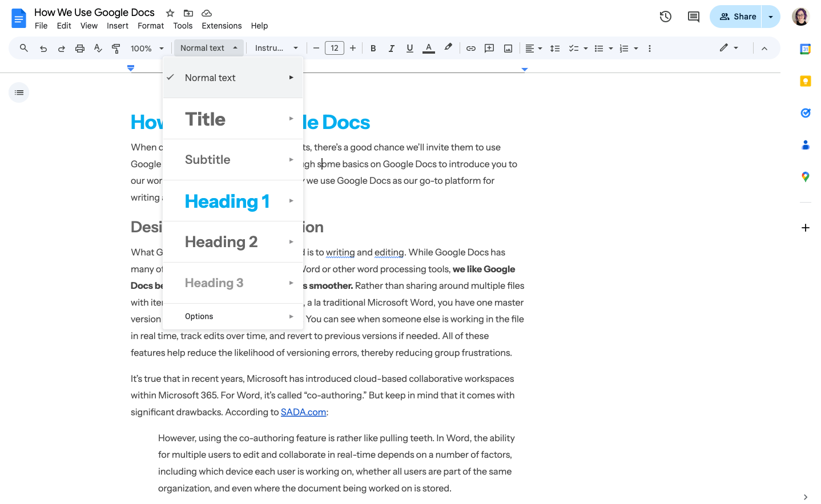Apply Heading 1 style

233,201
